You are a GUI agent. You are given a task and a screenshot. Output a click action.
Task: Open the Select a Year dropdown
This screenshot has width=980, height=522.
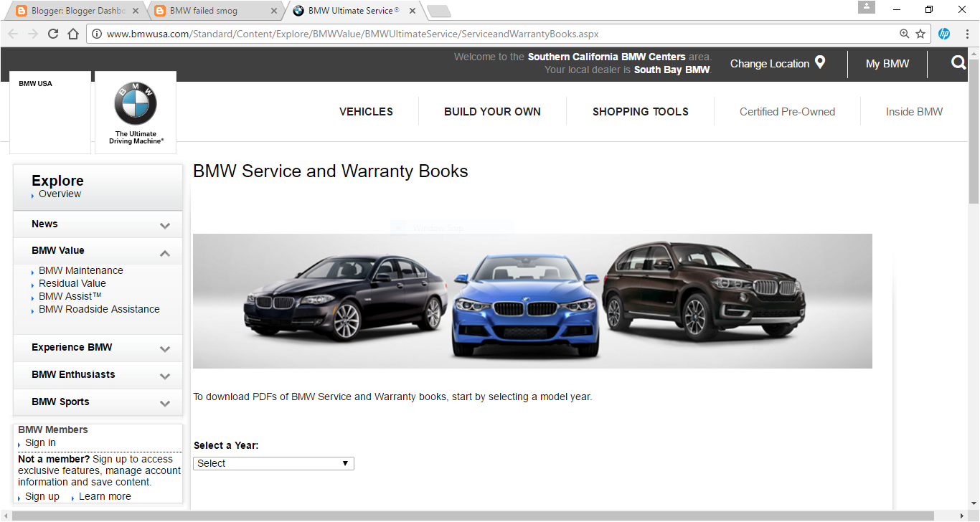(273, 463)
